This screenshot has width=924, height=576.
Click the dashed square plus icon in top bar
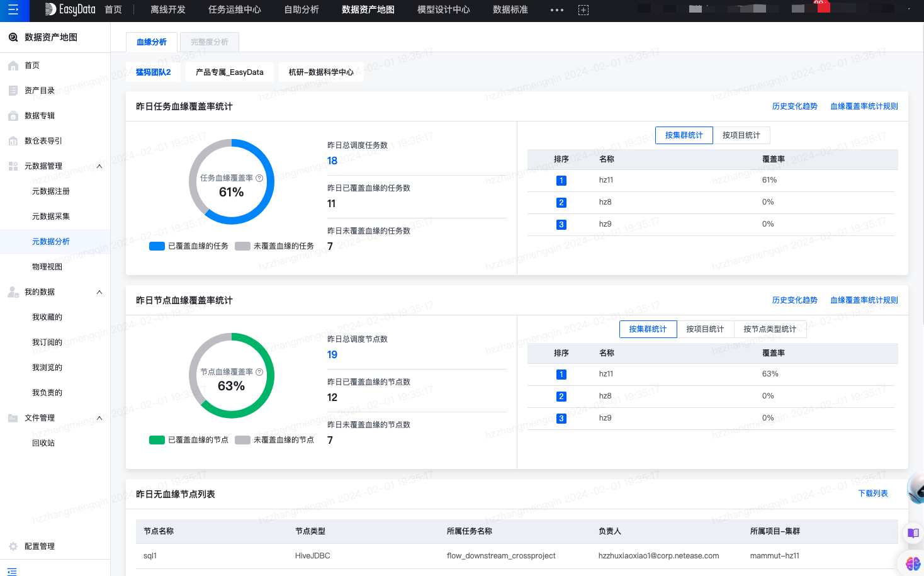[583, 10]
